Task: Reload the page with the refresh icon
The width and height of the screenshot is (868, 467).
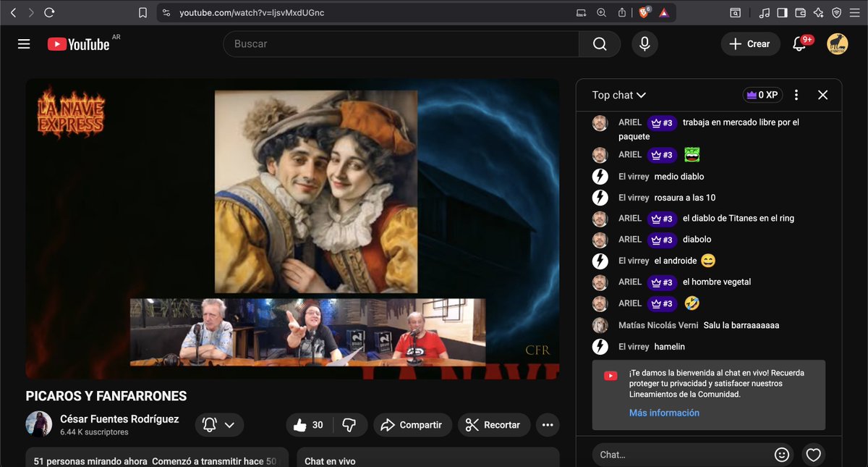Action: [x=49, y=12]
